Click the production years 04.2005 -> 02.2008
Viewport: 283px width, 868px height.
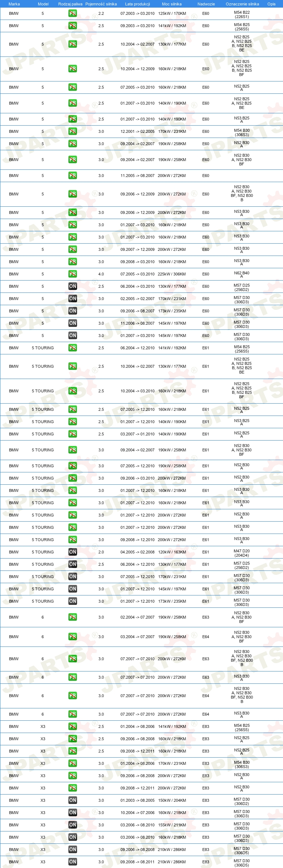[138, 552]
